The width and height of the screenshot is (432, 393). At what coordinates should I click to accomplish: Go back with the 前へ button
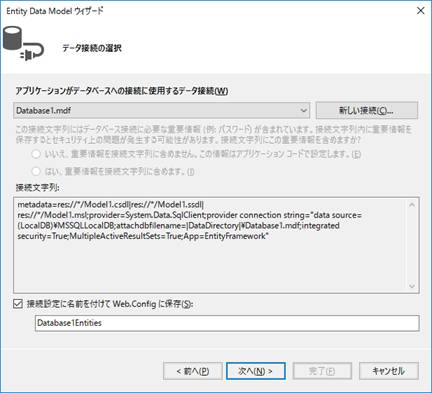[x=193, y=371]
